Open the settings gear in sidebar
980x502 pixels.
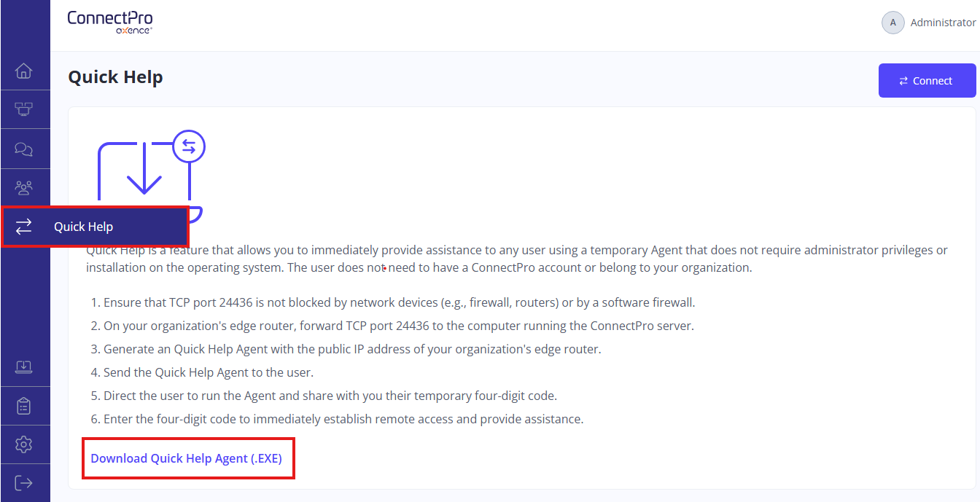point(24,444)
